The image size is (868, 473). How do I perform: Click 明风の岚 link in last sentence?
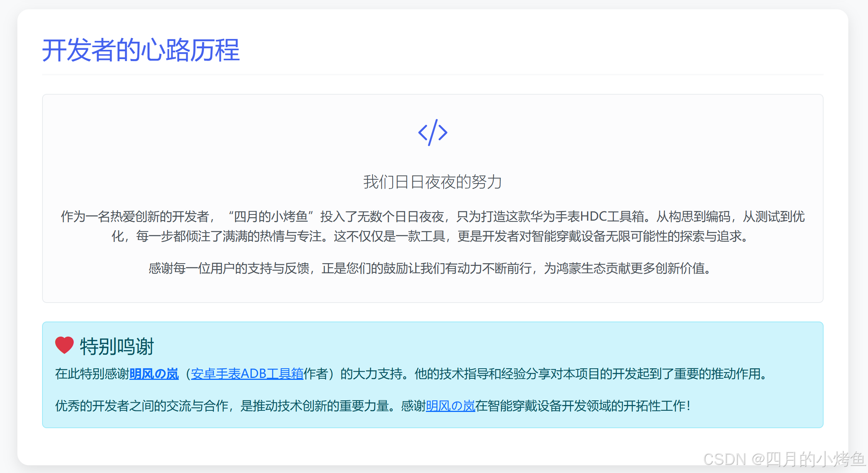(x=450, y=406)
